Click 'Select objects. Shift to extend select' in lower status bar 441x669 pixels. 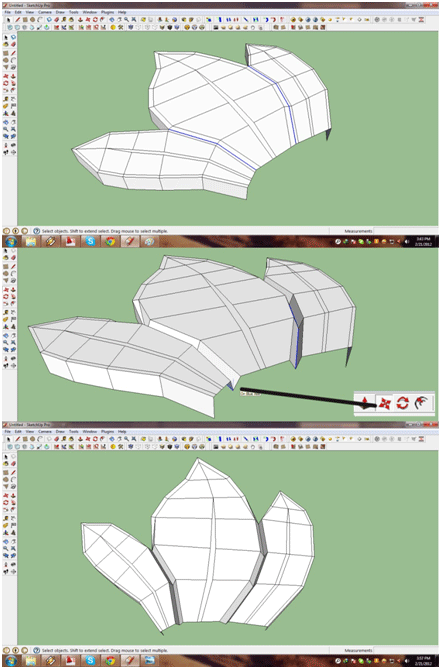click(74, 650)
